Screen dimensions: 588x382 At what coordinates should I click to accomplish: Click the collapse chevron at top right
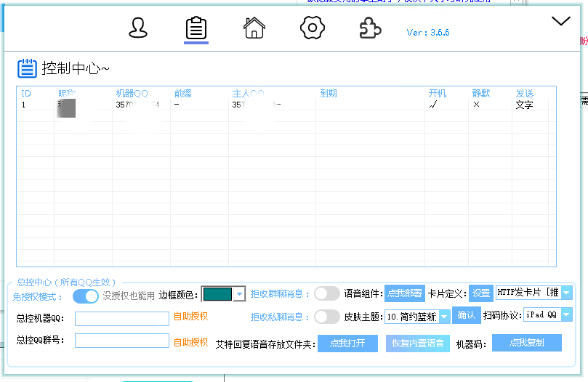click(x=561, y=22)
